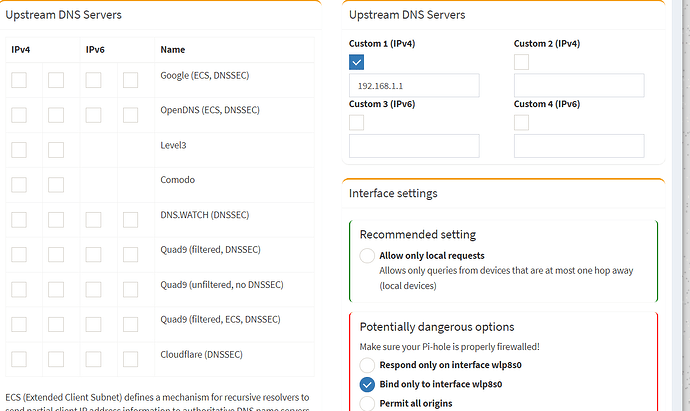Viewport: 690px width, 411px height.
Task: Check the first IPv4 box for OpenDNS
Action: [x=19, y=115]
